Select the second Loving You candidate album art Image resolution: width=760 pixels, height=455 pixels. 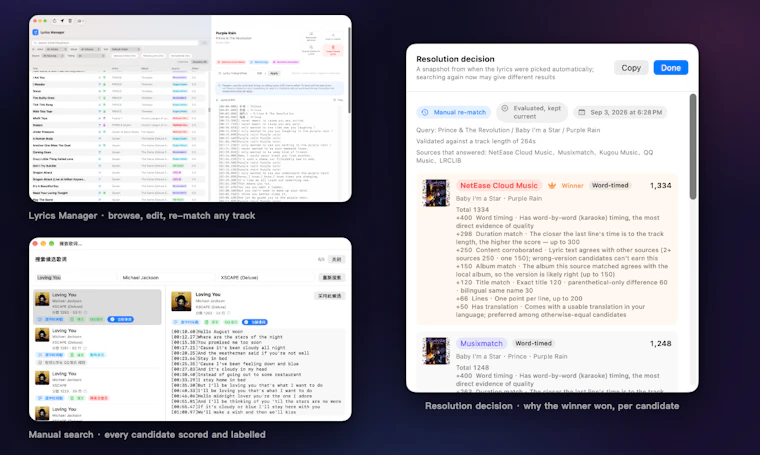[42, 335]
